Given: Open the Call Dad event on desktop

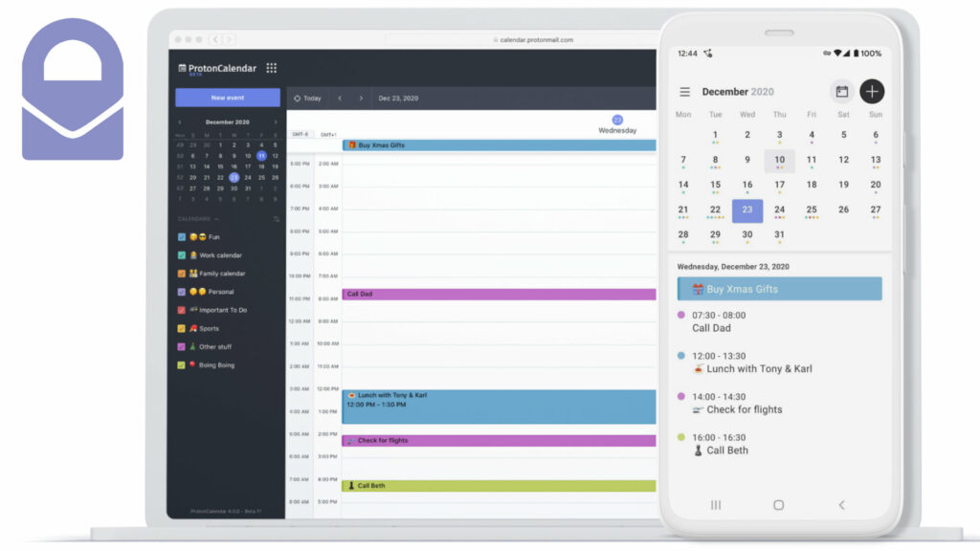Looking at the screenshot, I should pyautogui.click(x=499, y=294).
